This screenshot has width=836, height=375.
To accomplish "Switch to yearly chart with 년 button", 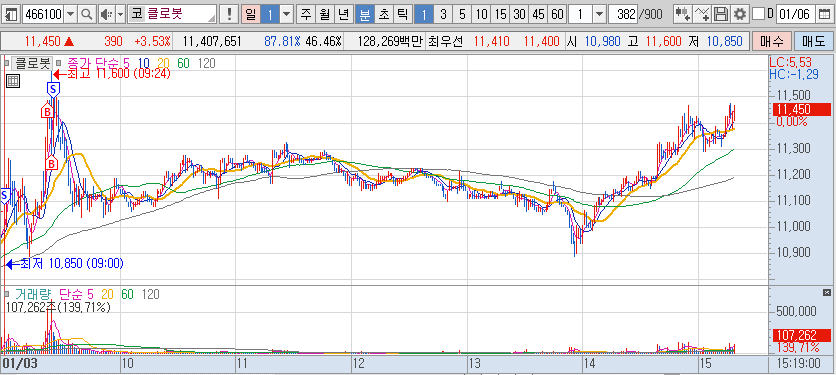I will (344, 14).
